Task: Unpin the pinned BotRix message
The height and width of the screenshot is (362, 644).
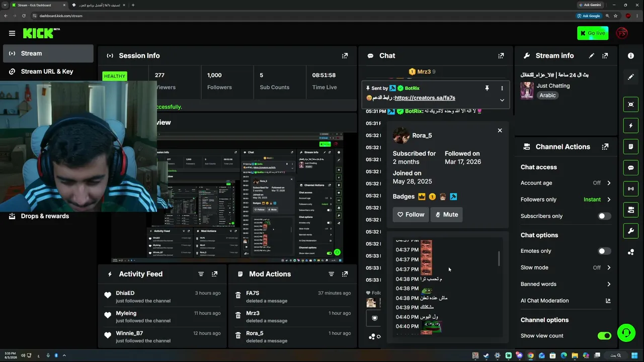Action: click(x=487, y=88)
